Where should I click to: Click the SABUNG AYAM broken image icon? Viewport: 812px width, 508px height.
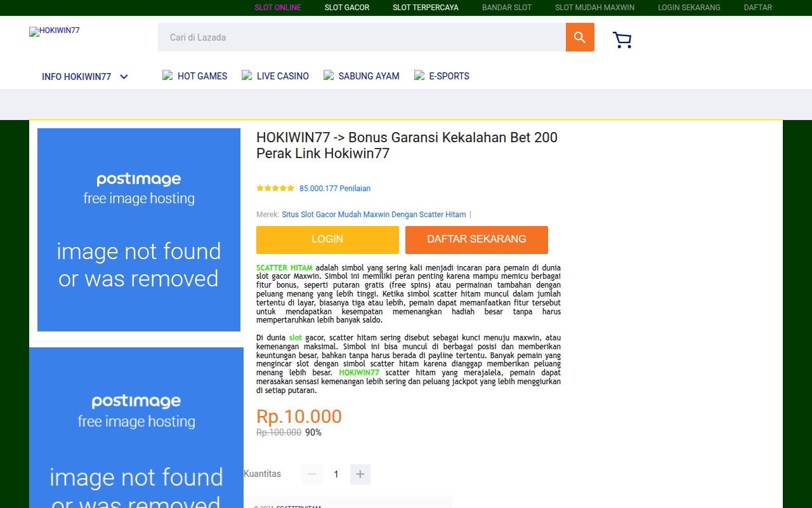(329, 76)
